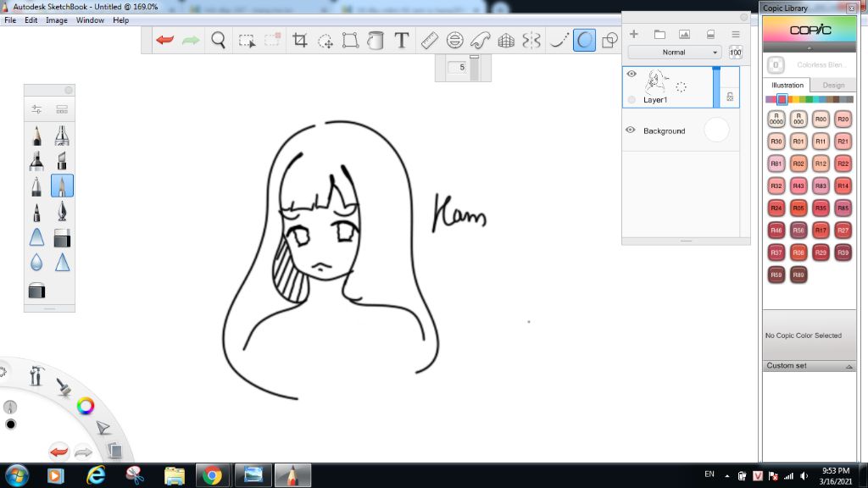
Task: Open the Normal blend mode dropdown
Action: point(674,52)
